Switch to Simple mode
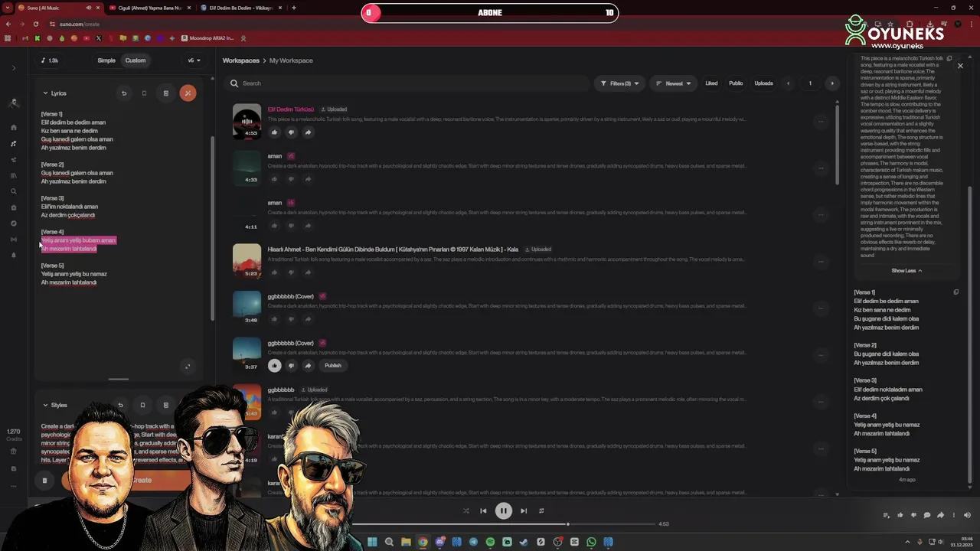This screenshot has height=551, width=980. click(x=106, y=60)
